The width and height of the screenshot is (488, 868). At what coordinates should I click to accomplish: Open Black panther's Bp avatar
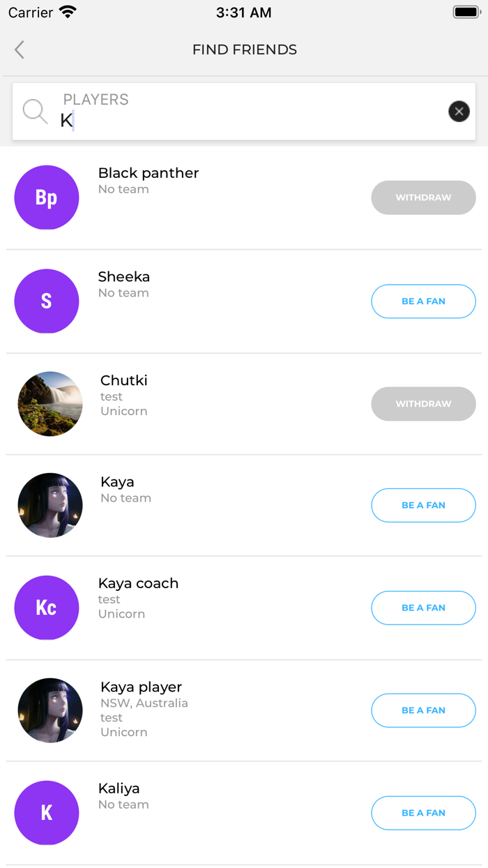pos(47,197)
